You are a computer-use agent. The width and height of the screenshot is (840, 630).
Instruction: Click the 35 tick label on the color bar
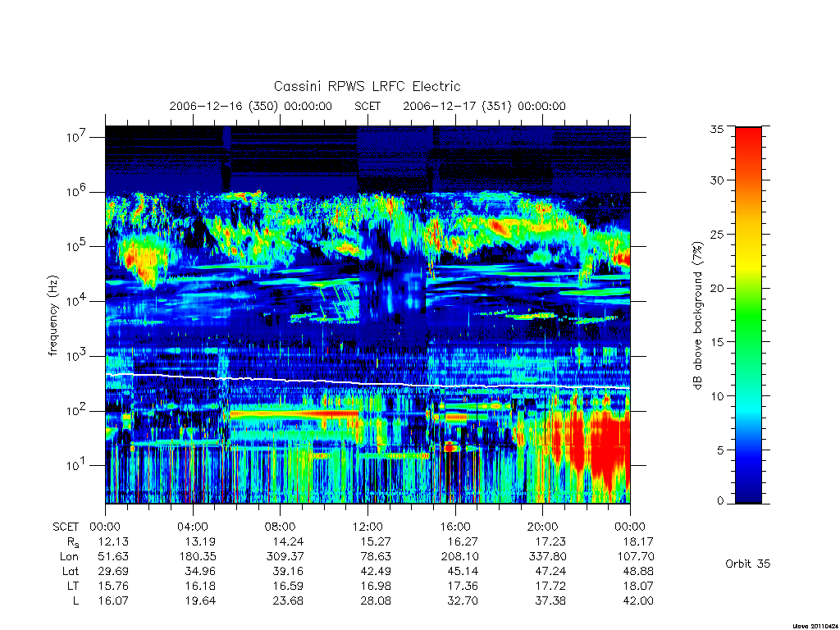click(x=716, y=129)
